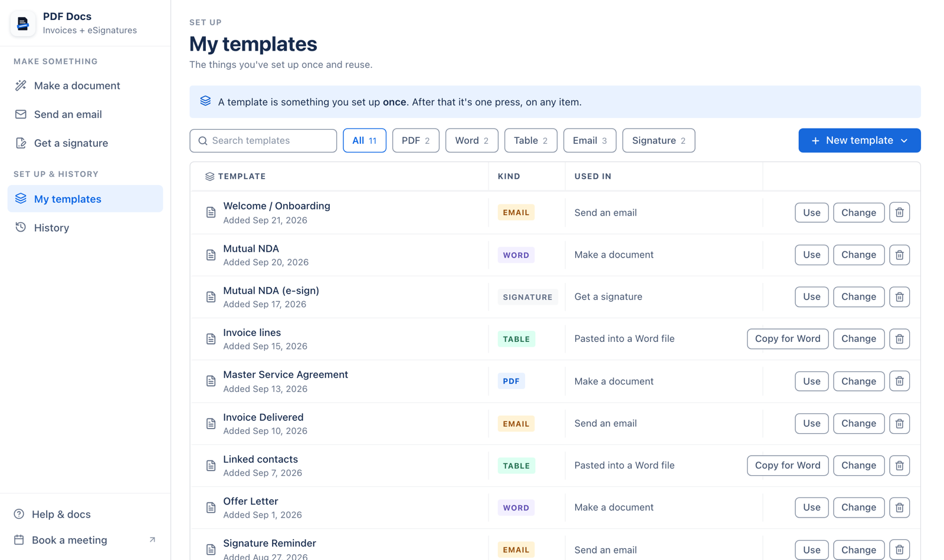
Task: Open the New template dropdown
Action: [859, 140]
